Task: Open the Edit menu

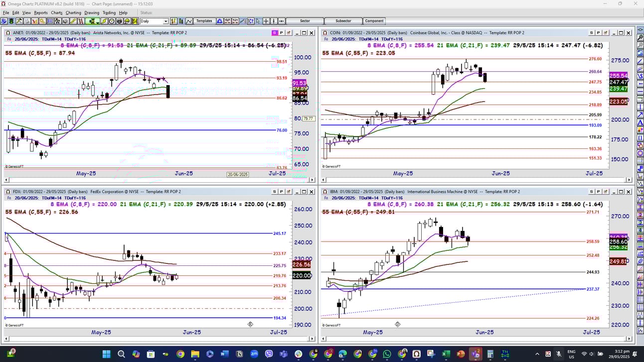Action: pyautogui.click(x=16, y=12)
